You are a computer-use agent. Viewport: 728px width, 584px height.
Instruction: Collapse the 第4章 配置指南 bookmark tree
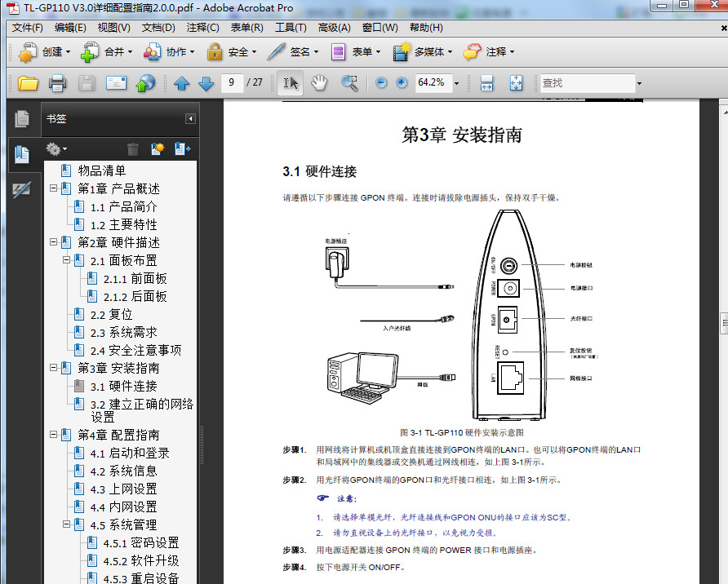tap(54, 433)
